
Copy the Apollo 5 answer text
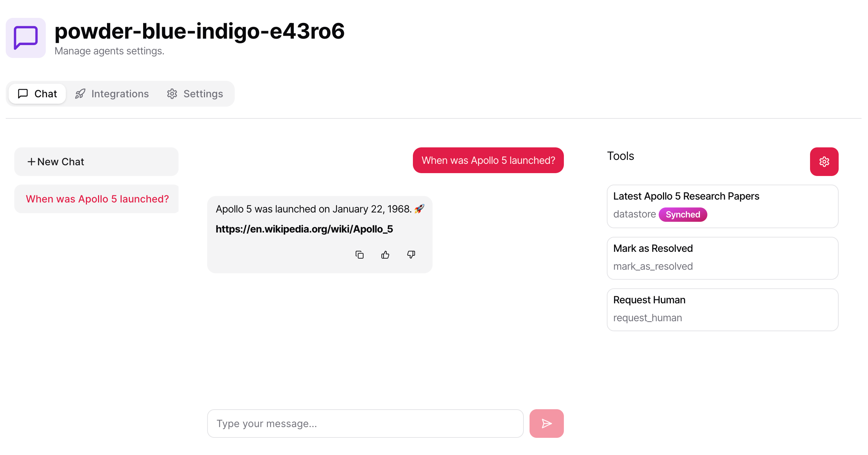pos(360,255)
